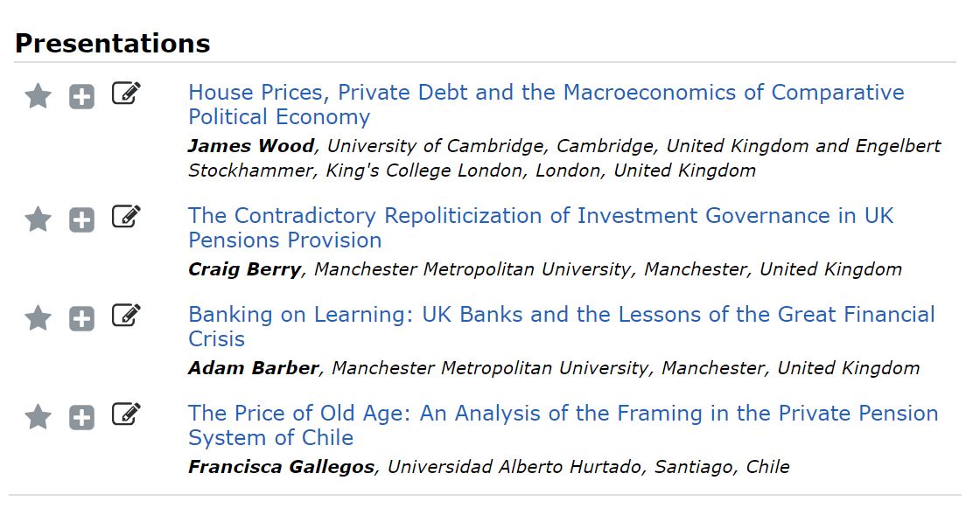
Task: Favorite the Contradictory Repoliticization presentation
Action: (x=38, y=219)
